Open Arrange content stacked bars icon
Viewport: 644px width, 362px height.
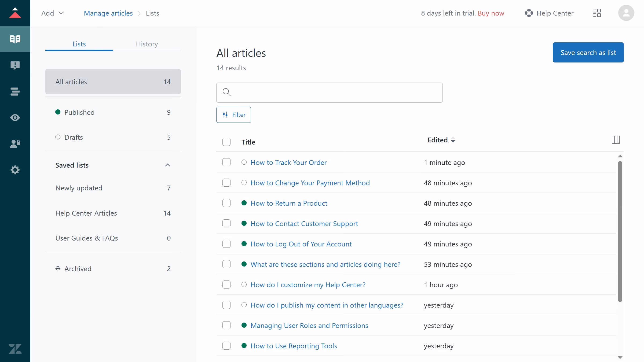click(x=15, y=91)
